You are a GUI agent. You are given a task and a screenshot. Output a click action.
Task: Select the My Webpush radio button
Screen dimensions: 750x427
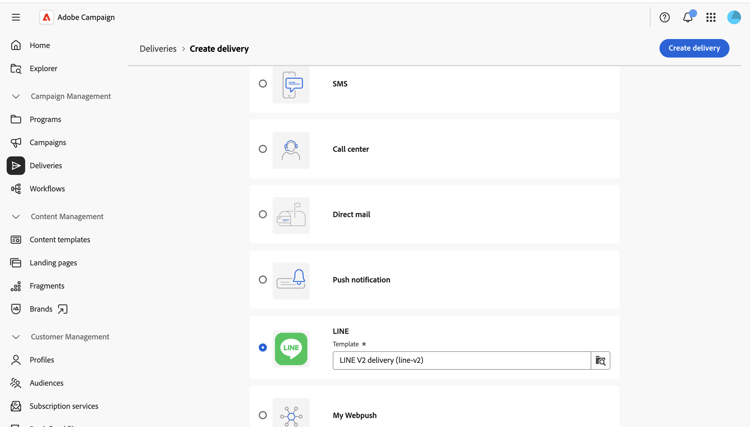click(263, 415)
